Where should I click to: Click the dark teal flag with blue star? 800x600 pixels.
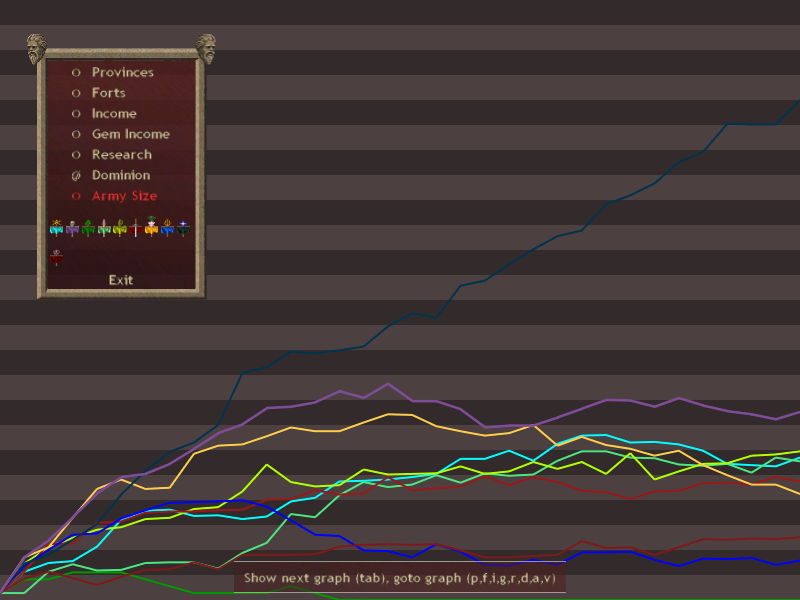point(183,228)
